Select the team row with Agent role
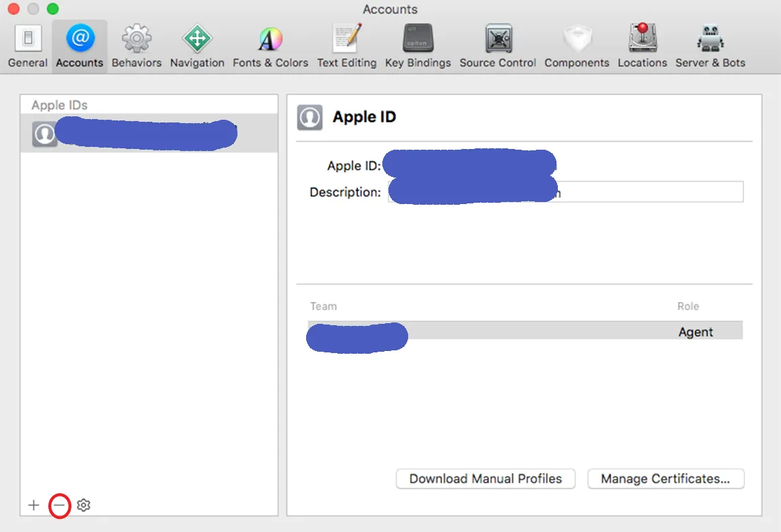This screenshot has width=781, height=532. point(525,331)
